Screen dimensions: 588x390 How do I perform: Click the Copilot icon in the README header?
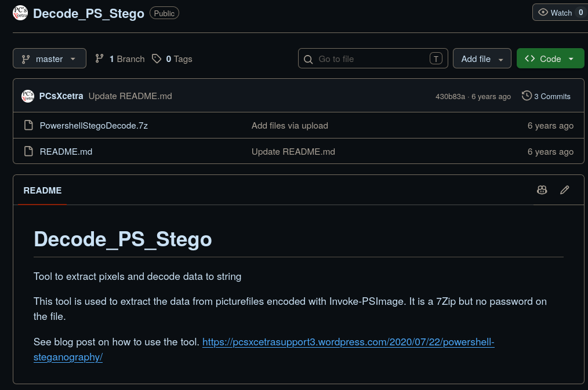click(x=542, y=190)
